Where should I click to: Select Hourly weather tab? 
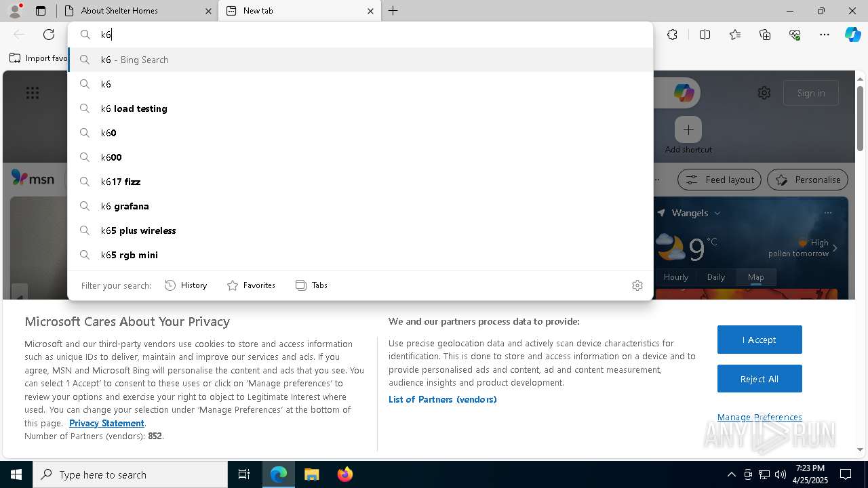(676, 277)
